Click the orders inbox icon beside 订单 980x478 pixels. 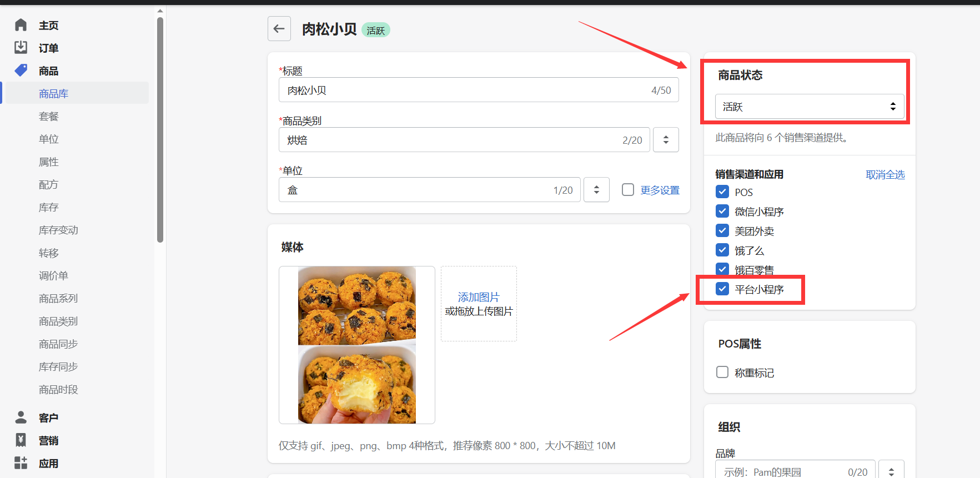pos(21,48)
